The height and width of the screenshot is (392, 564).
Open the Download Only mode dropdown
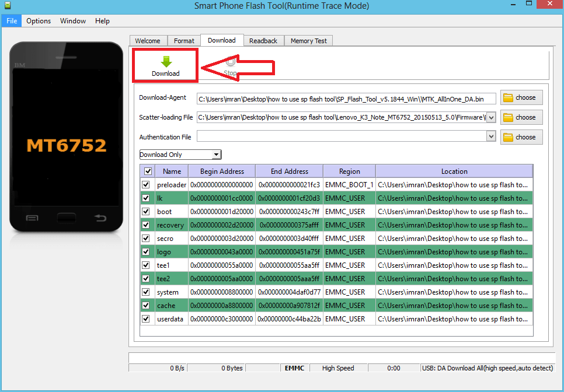180,155
